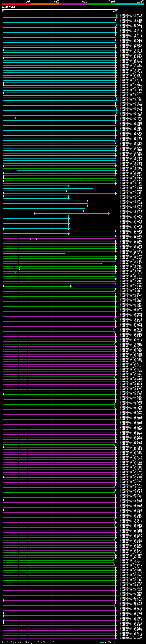
Task: Select label UniRef100_Q00X92
Action: point(131,55)
